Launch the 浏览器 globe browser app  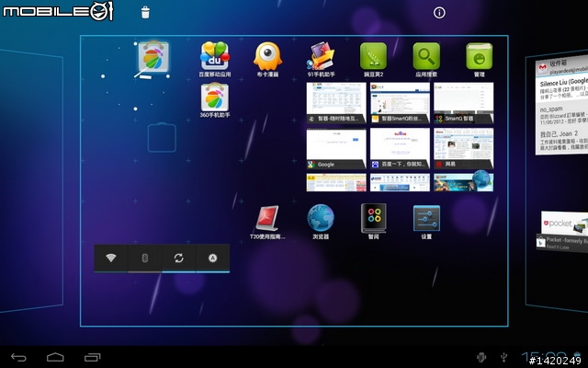pyautogui.click(x=321, y=222)
